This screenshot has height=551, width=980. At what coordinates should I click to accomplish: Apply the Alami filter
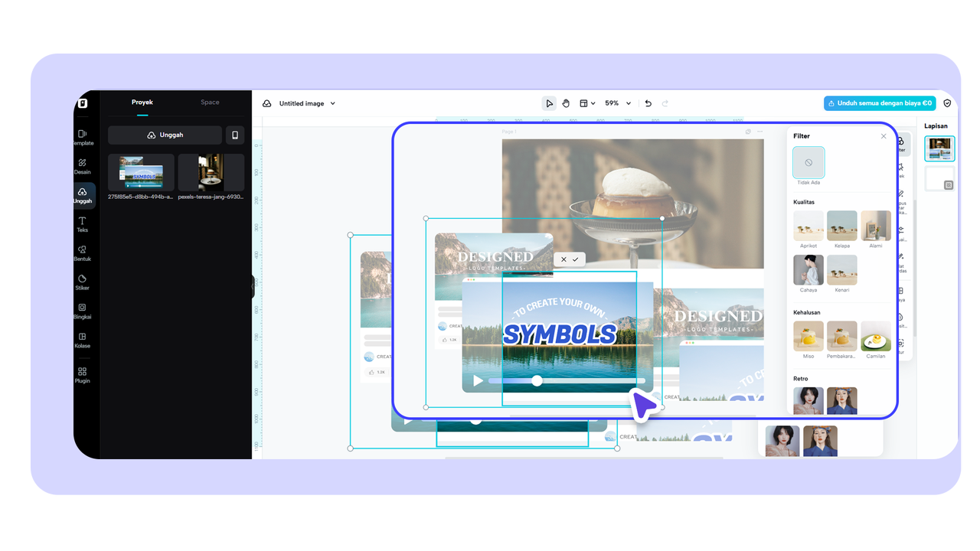pos(876,226)
